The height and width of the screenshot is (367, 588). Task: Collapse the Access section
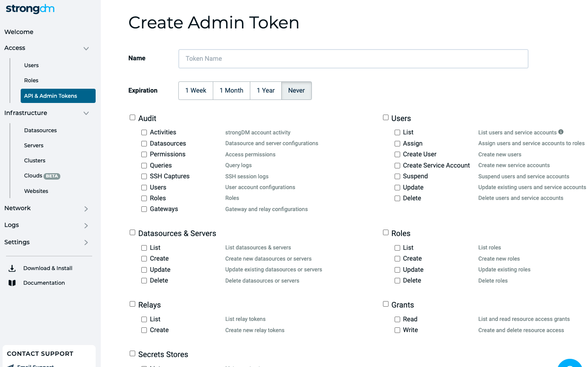coord(86,49)
